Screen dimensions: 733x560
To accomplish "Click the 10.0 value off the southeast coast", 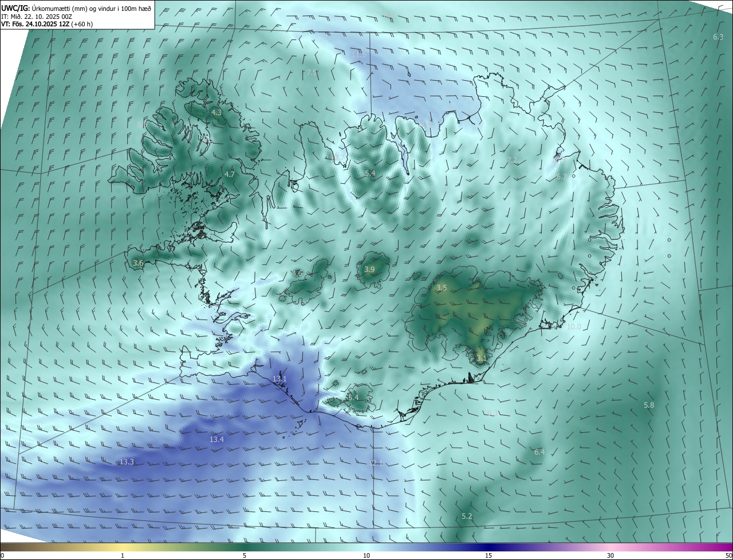I will 574,327.
